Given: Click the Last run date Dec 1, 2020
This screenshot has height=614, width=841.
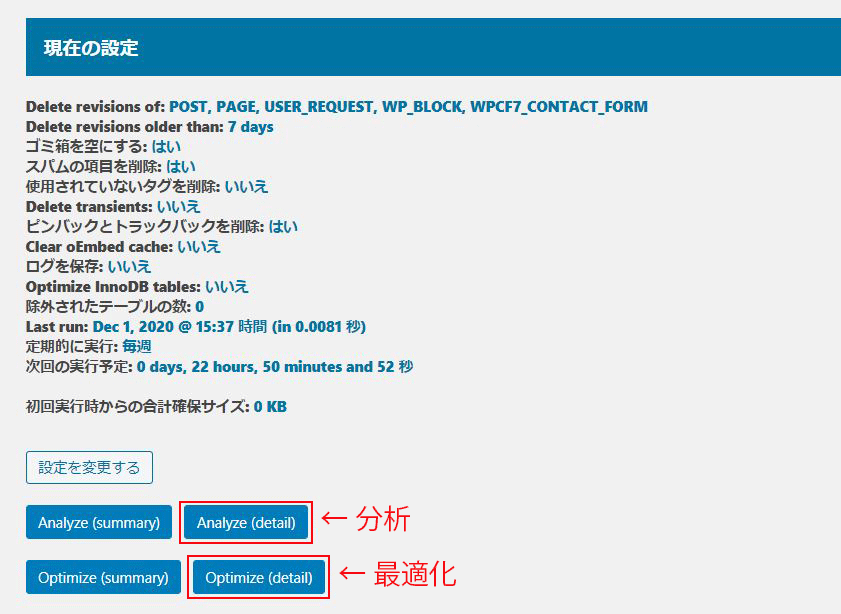Looking at the screenshot, I should (x=135, y=327).
